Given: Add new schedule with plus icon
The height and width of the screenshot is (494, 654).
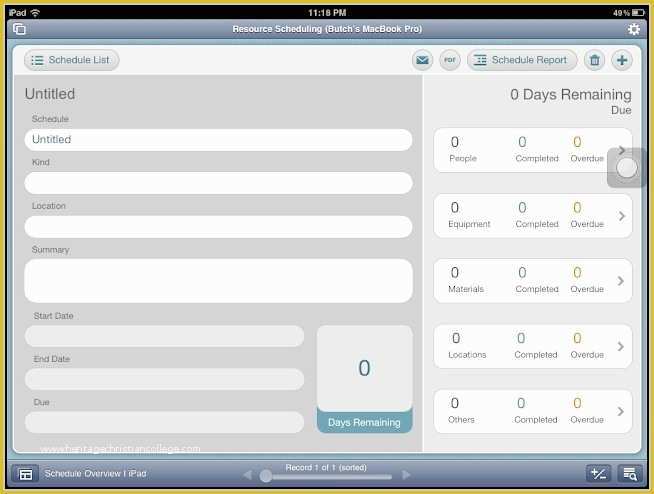Looking at the screenshot, I should [x=622, y=60].
